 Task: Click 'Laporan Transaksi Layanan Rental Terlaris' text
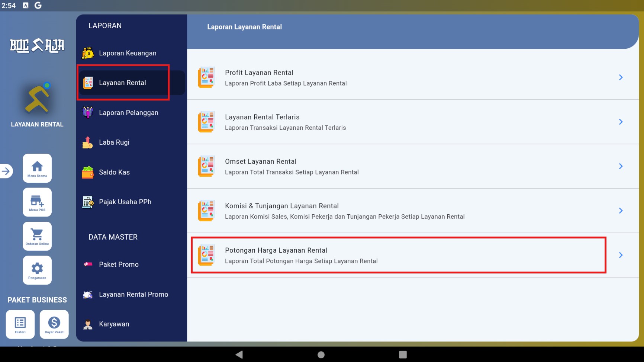coord(286,128)
